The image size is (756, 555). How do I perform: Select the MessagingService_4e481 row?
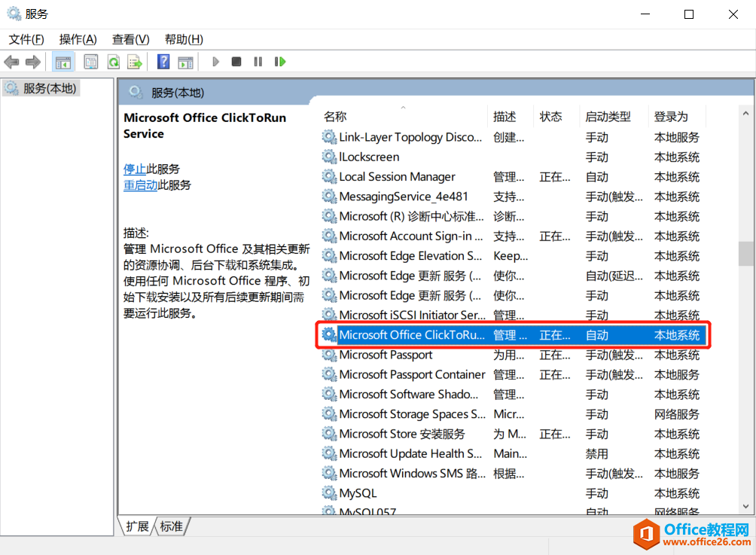(x=512, y=197)
